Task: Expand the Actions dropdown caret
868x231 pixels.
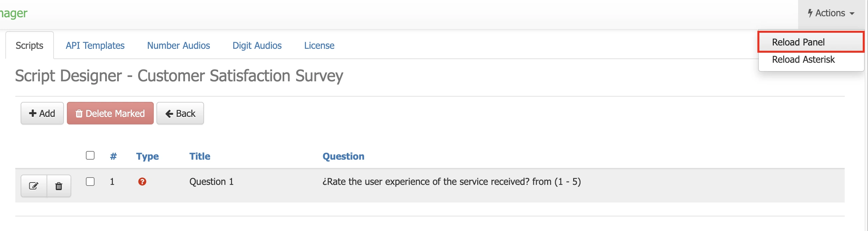Action: [x=852, y=14]
